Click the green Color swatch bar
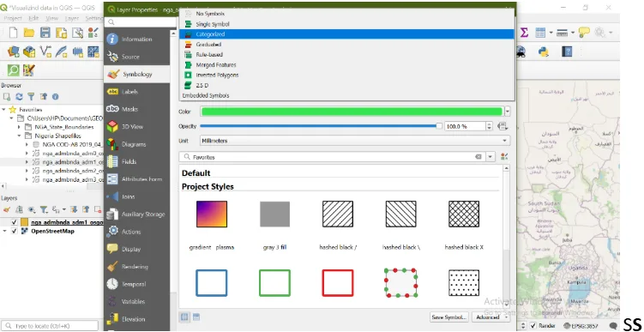644x332 pixels. [x=352, y=112]
